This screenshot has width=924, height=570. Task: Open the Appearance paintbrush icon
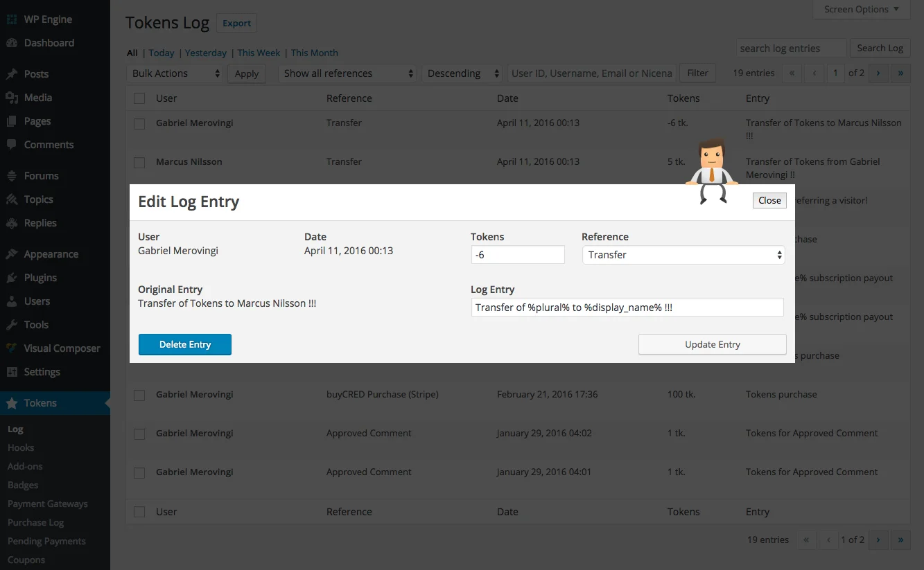tap(12, 253)
